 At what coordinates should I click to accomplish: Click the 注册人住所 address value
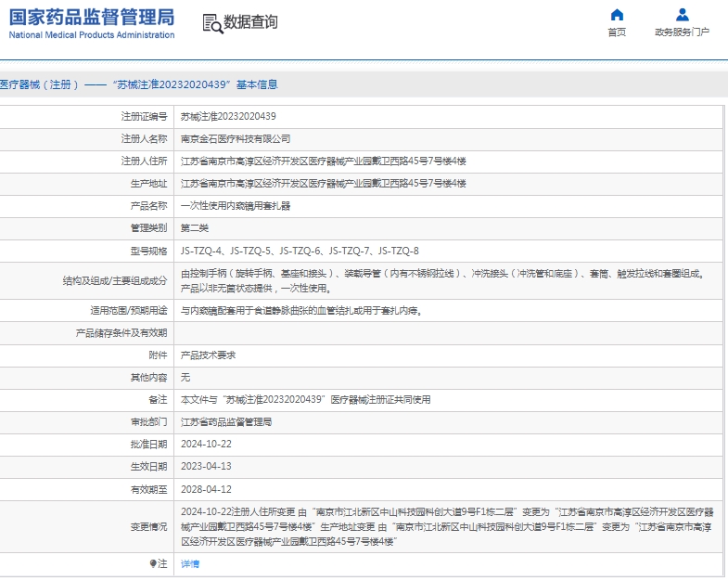[x=323, y=161]
